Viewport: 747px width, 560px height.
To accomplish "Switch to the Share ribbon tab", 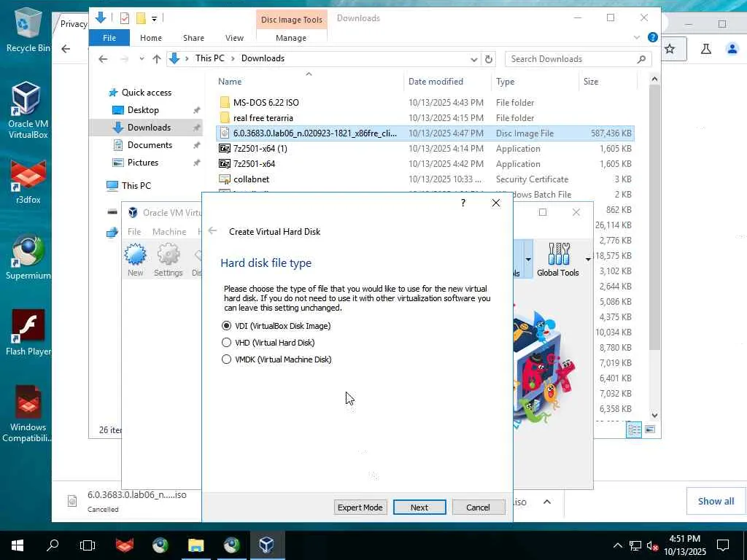I will click(193, 38).
